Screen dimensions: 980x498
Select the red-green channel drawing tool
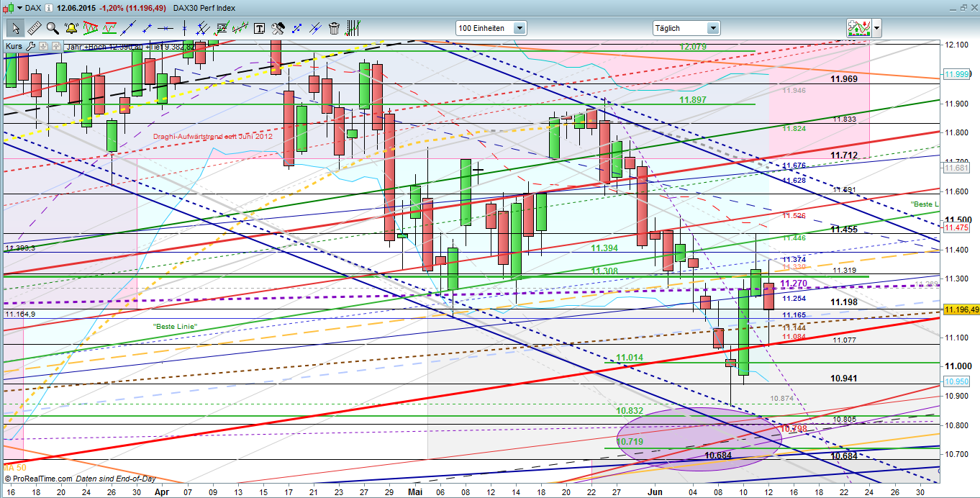coord(109,28)
